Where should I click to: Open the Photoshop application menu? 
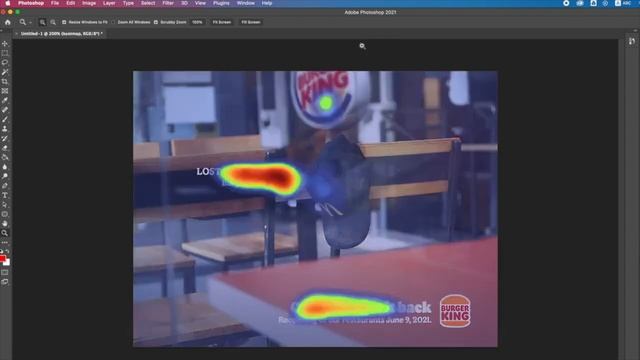pyautogui.click(x=31, y=3)
